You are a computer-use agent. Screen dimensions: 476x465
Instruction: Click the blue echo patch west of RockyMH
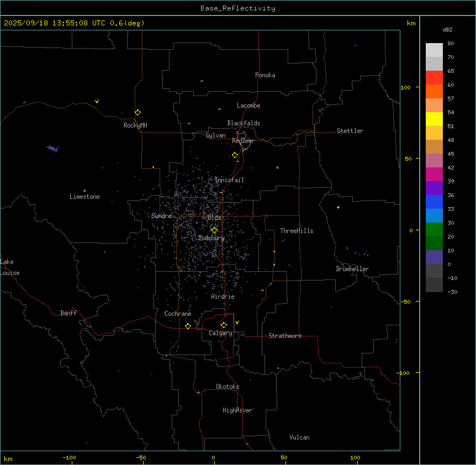coord(53,149)
